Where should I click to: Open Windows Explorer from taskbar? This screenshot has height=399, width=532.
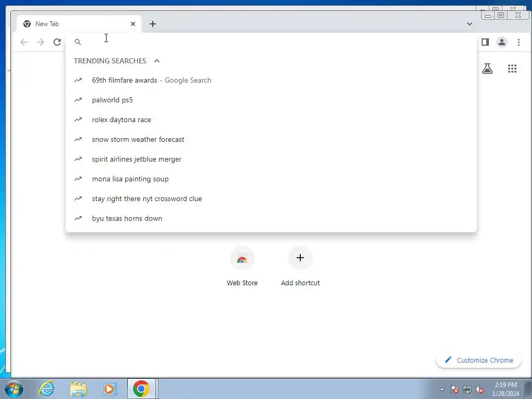click(78, 389)
